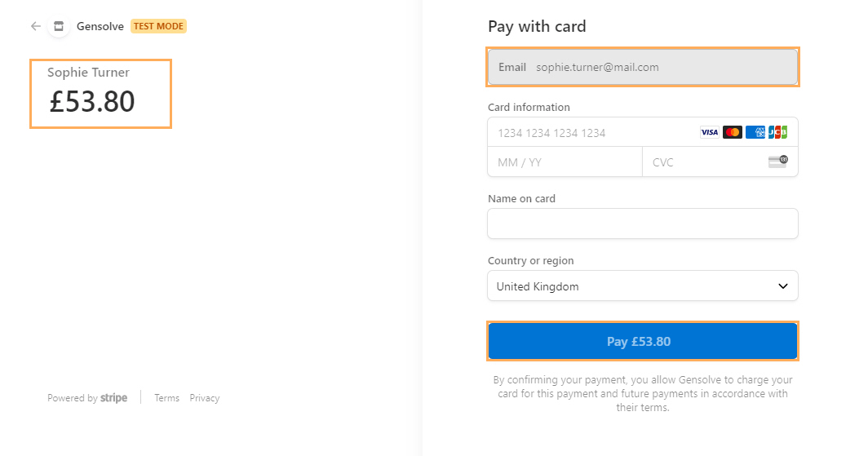Screen dimensions: 868x456
Task: Click the dropdown chevron beside United Kingdom
Action: click(x=783, y=286)
